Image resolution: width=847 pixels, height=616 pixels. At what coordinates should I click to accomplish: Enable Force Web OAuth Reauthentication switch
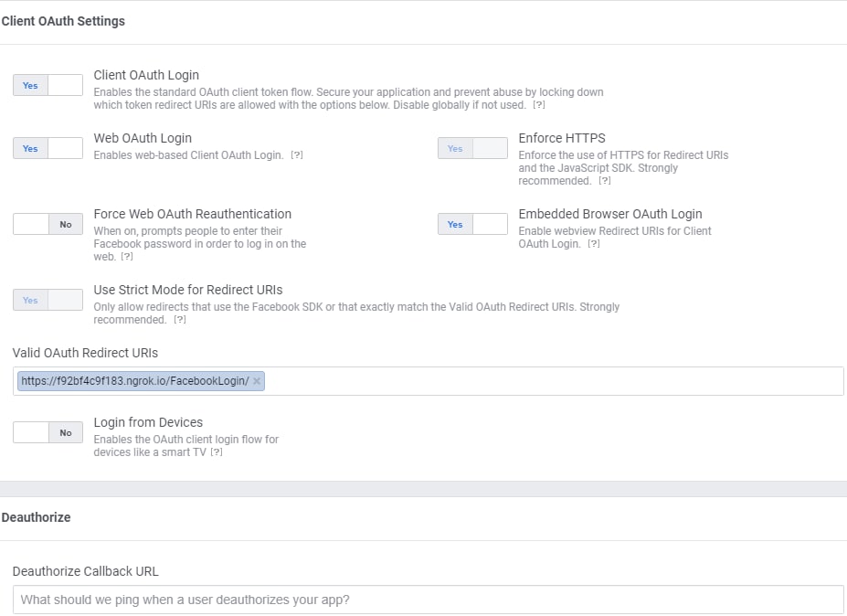(48, 224)
